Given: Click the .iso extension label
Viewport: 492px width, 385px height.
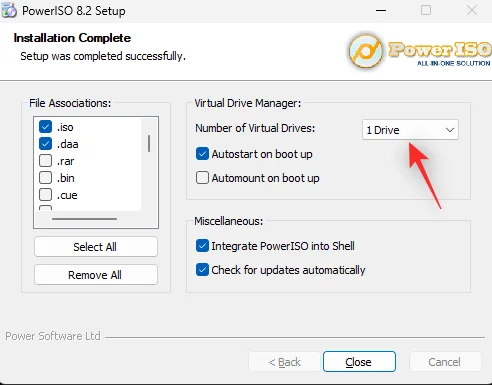Looking at the screenshot, I should click(x=65, y=127).
